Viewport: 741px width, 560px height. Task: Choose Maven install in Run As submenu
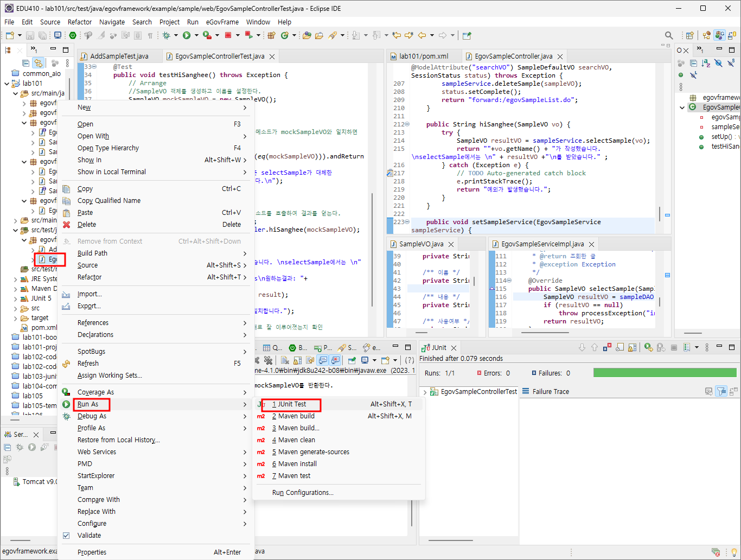(x=295, y=464)
